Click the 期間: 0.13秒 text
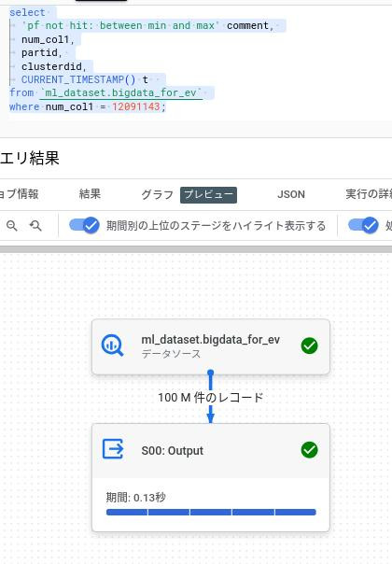The image size is (392, 564). pos(135,498)
